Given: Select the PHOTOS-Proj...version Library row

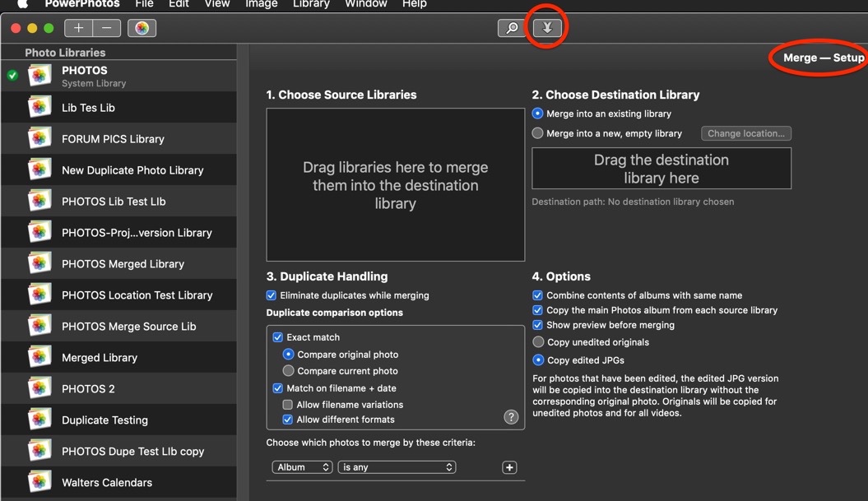Looking at the screenshot, I should click(x=119, y=233).
